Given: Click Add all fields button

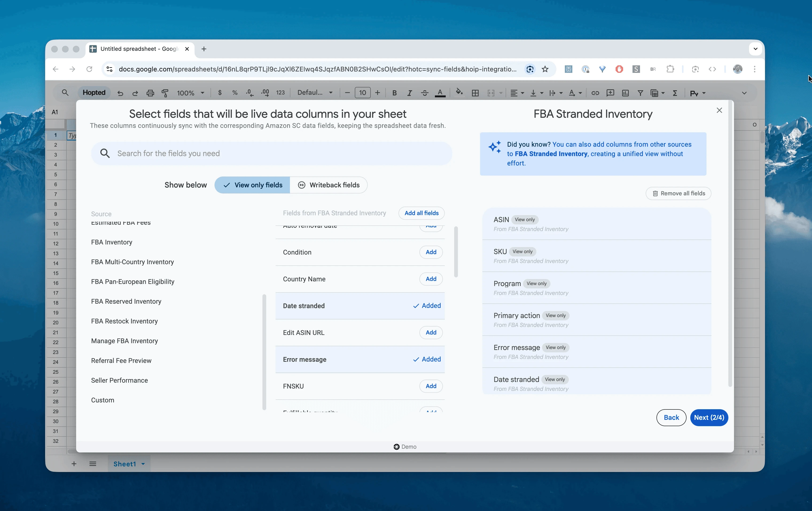Looking at the screenshot, I should coord(421,213).
